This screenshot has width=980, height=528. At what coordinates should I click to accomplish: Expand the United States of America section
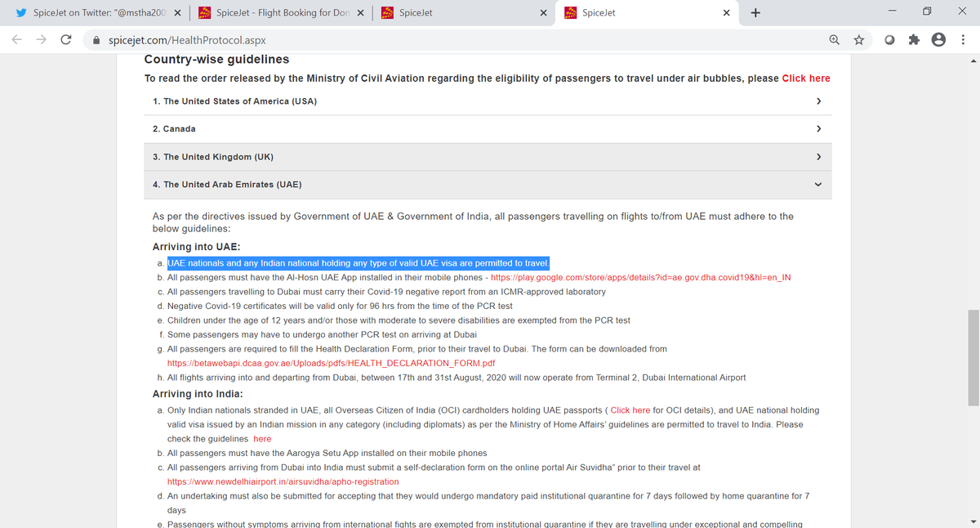[488, 101]
